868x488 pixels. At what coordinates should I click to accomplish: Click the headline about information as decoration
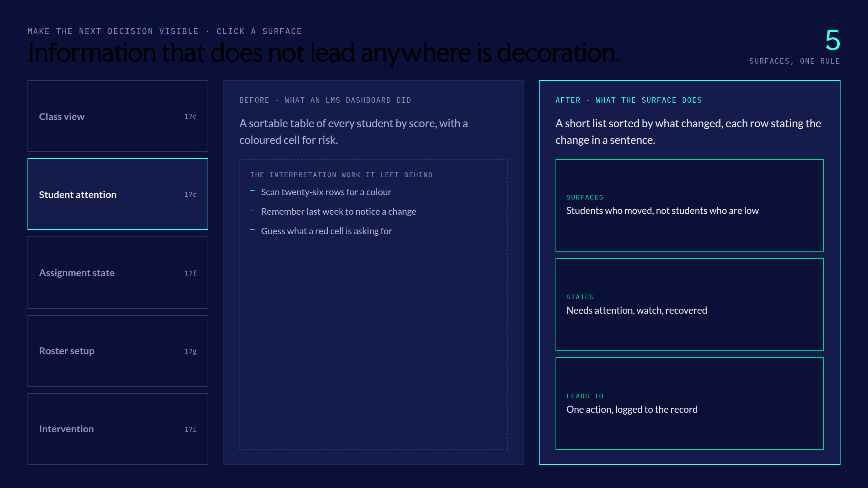(324, 53)
